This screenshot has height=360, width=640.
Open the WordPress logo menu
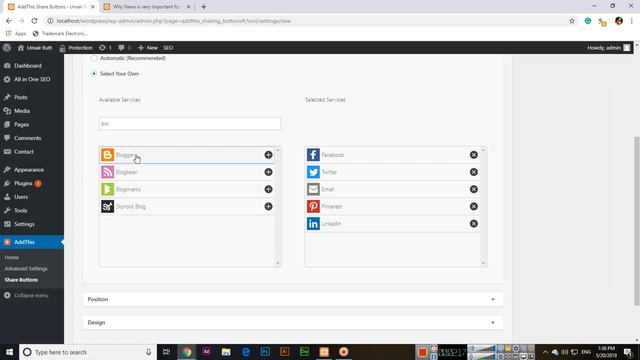click(x=7, y=48)
